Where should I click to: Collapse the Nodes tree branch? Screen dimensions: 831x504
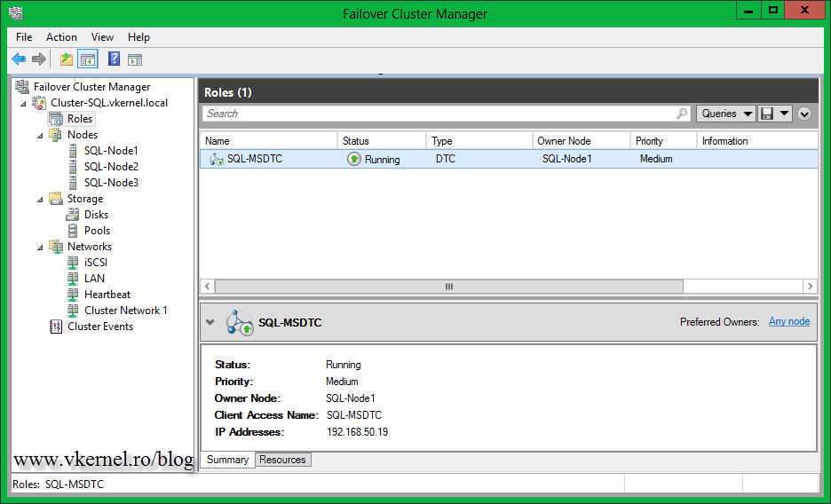pyautogui.click(x=40, y=136)
